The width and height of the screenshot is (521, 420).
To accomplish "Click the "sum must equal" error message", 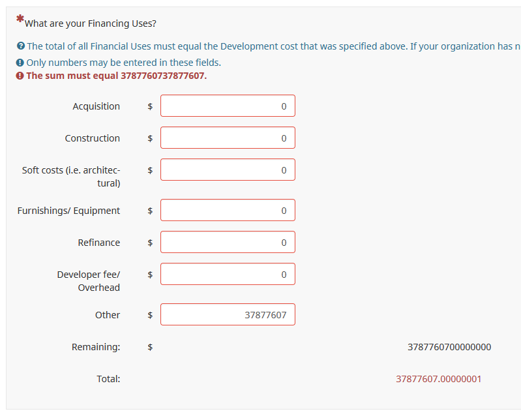I will pyautogui.click(x=116, y=76).
